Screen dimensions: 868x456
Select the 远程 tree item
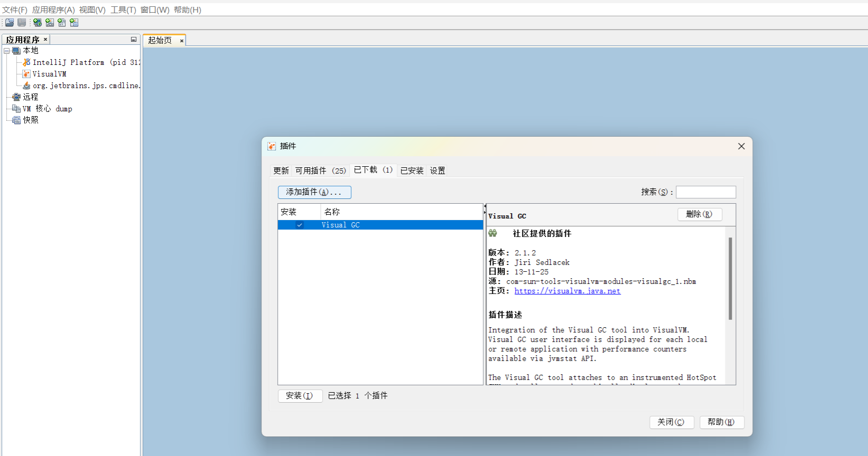(31, 97)
